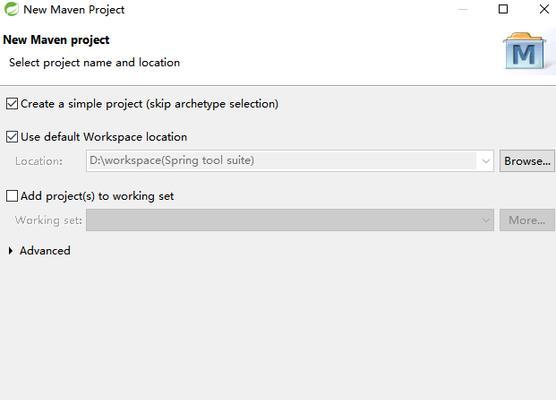Viewport: 556px width, 400px height.
Task: Browse for a project location
Action: point(527,161)
